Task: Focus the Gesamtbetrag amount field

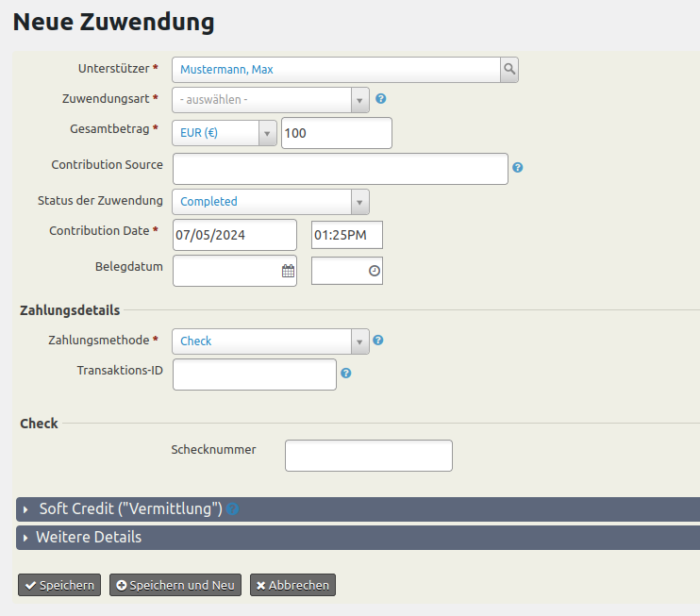Action: point(336,133)
